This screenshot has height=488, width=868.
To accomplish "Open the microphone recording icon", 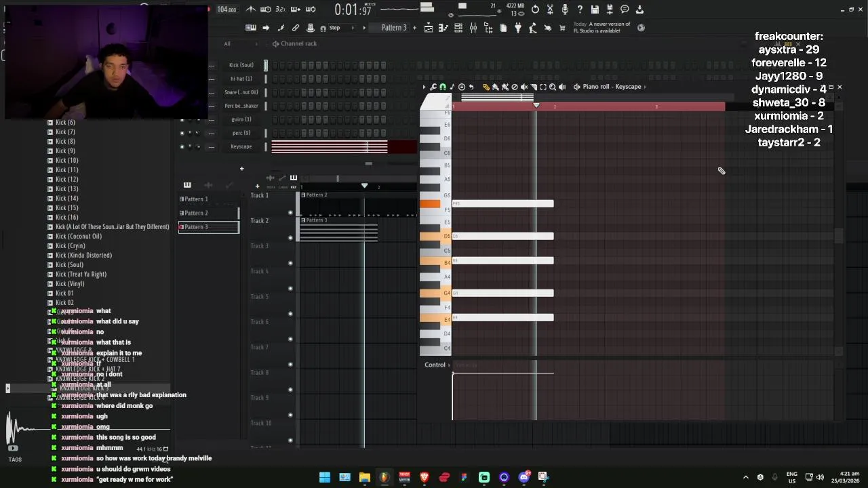I will [565, 9].
